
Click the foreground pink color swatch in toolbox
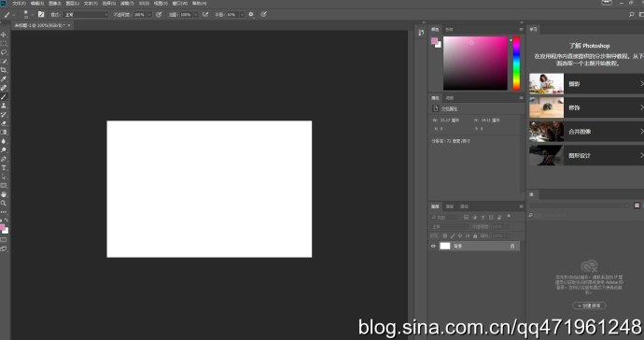coord(2,227)
